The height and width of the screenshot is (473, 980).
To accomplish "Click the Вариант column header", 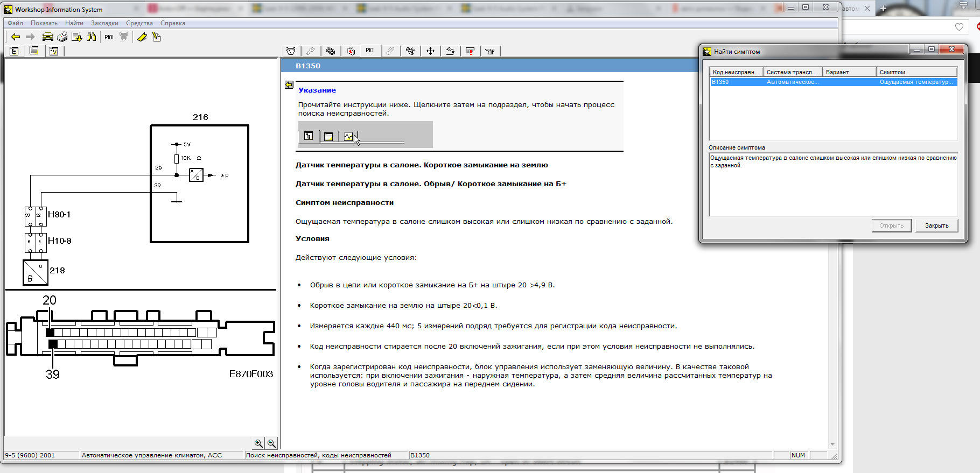I will 850,72.
